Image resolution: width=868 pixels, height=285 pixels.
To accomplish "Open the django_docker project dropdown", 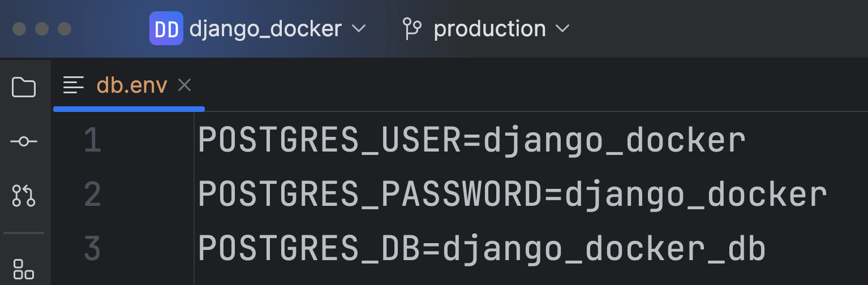I will tap(265, 28).
